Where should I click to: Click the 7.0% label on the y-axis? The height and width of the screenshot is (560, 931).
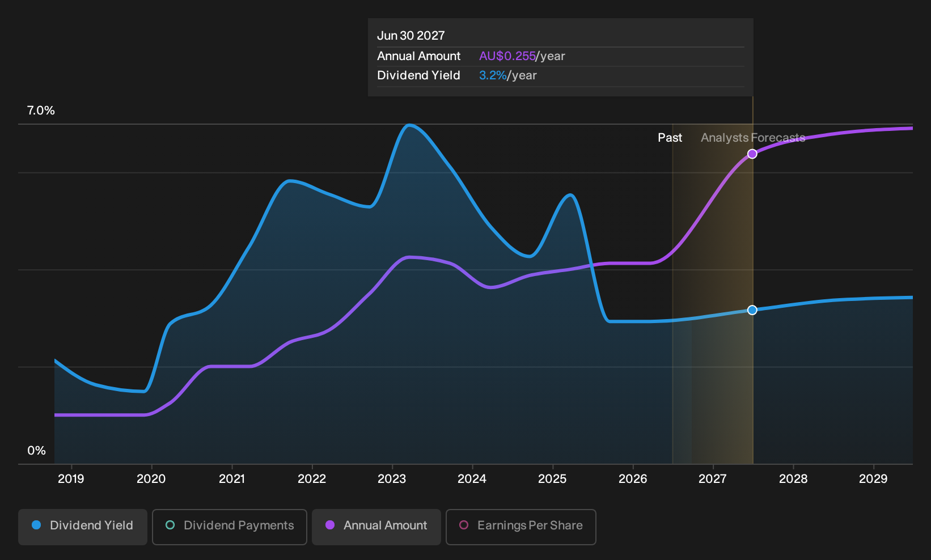[41, 111]
